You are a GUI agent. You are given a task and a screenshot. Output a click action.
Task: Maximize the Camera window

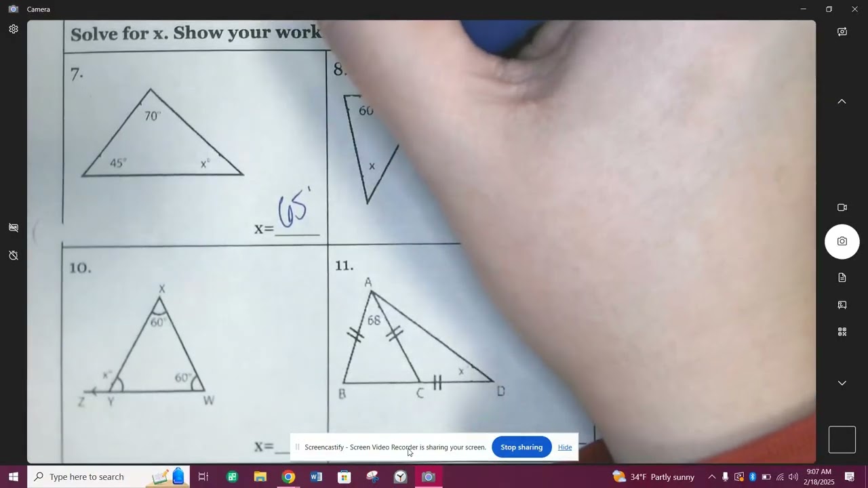(x=829, y=9)
